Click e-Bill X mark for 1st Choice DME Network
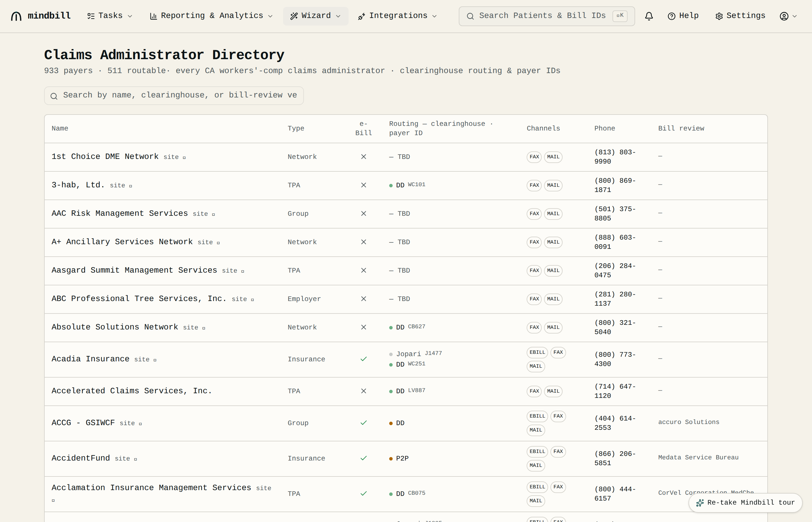 (363, 157)
